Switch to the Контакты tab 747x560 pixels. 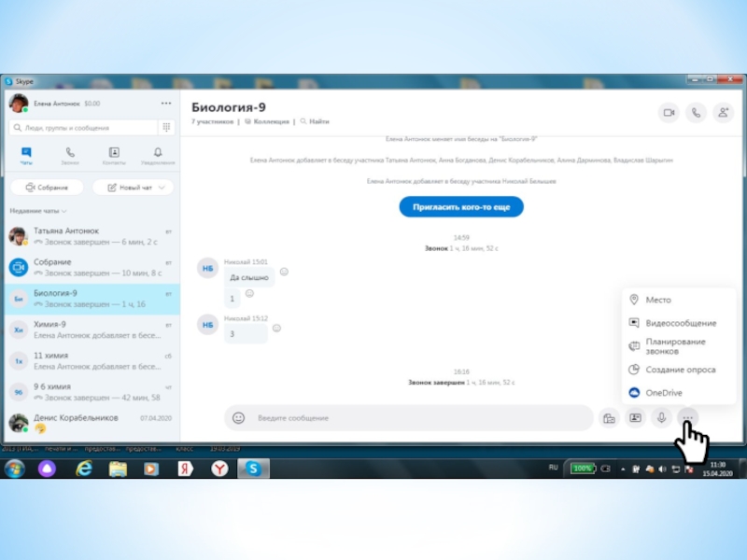coord(114,156)
